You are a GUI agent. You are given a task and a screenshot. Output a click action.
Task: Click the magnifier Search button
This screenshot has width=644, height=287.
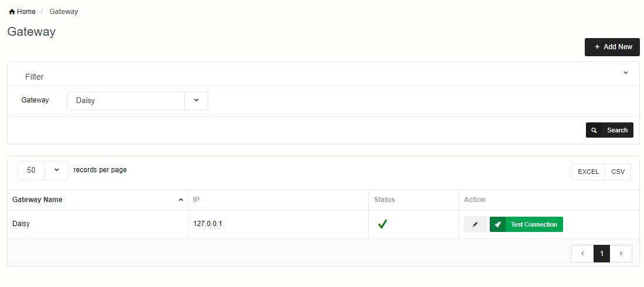(609, 130)
